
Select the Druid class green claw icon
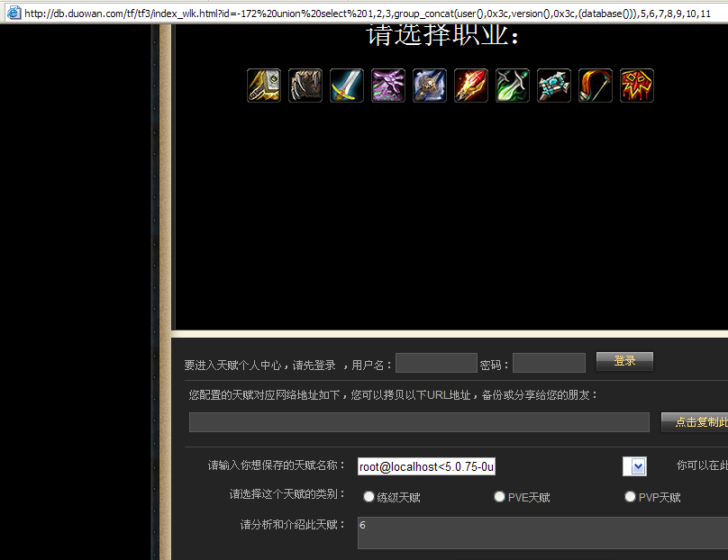[x=513, y=86]
